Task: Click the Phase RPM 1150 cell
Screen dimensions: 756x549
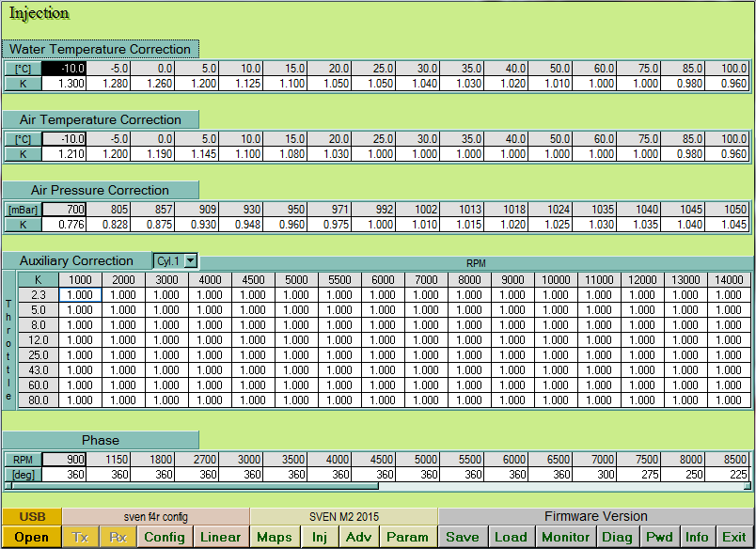Action: click(108, 460)
